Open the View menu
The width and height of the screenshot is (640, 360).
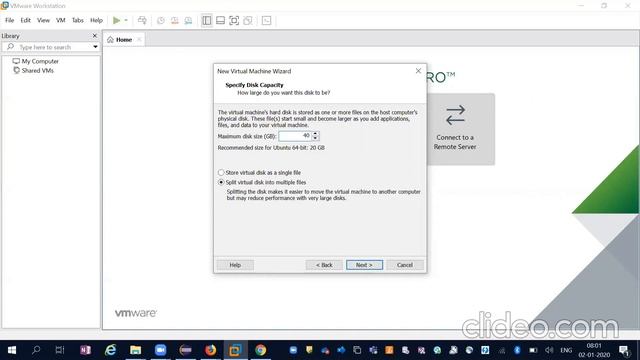(43, 20)
